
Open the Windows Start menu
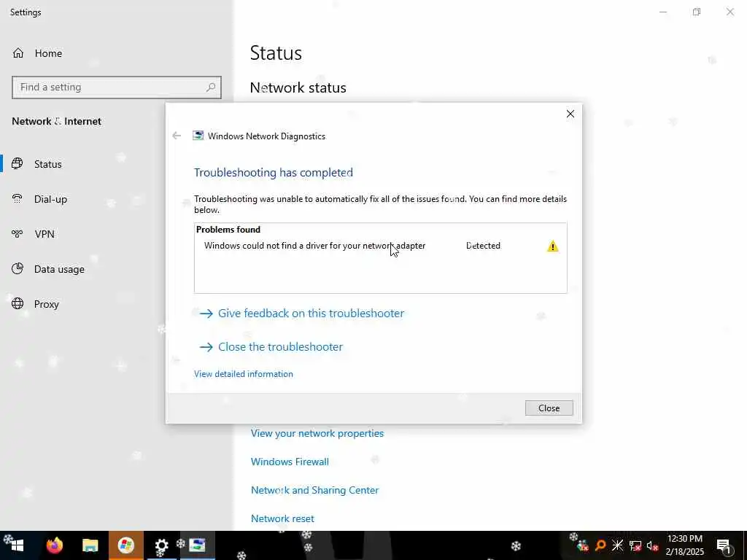[x=18, y=545]
